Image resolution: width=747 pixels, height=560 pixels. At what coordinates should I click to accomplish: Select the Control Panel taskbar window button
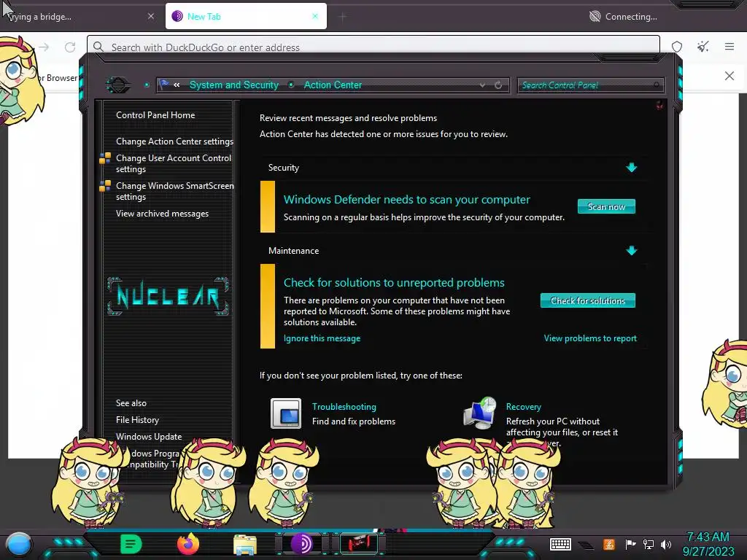(359, 544)
